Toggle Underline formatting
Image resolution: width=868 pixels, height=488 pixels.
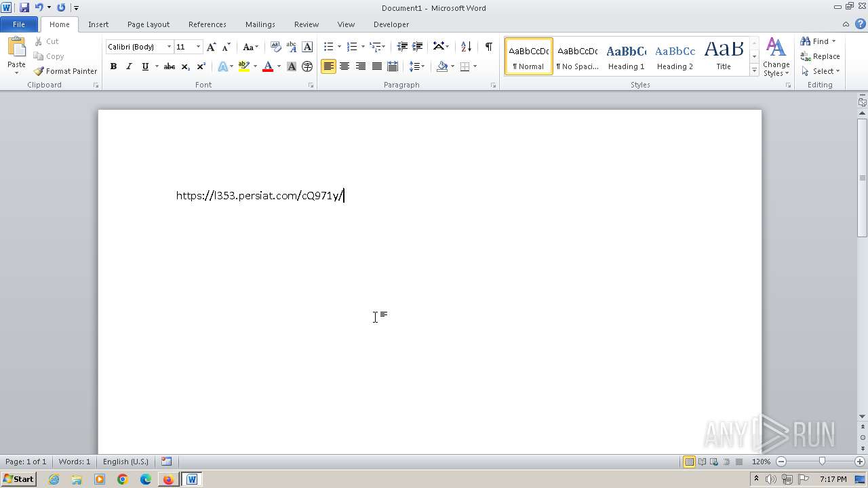point(144,66)
